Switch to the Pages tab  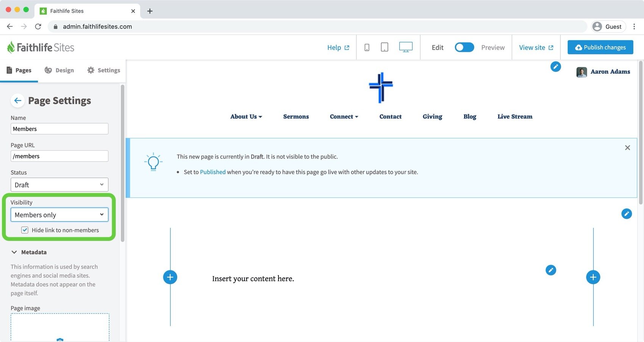tap(19, 70)
